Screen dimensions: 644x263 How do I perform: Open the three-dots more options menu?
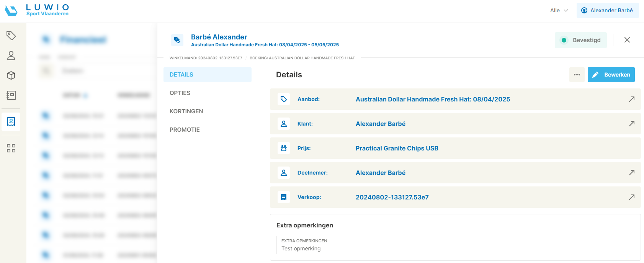(x=577, y=75)
